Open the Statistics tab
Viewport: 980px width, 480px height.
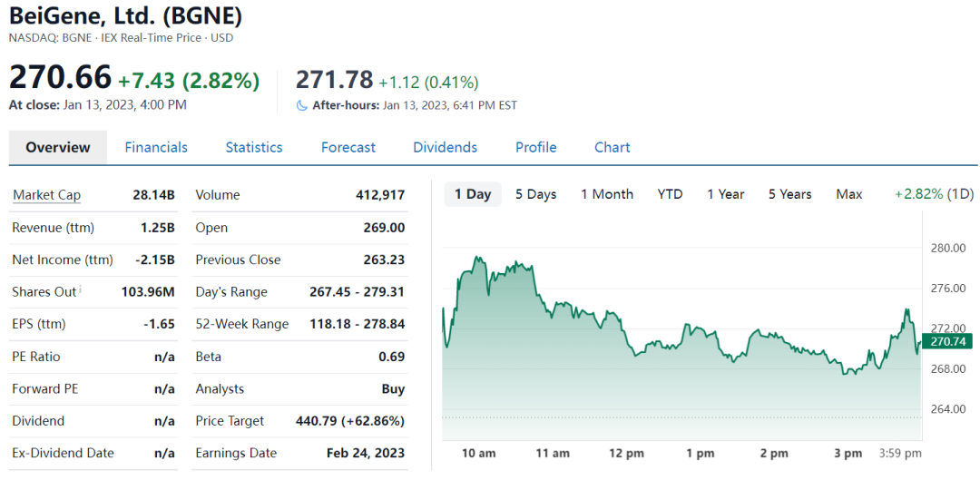[254, 147]
